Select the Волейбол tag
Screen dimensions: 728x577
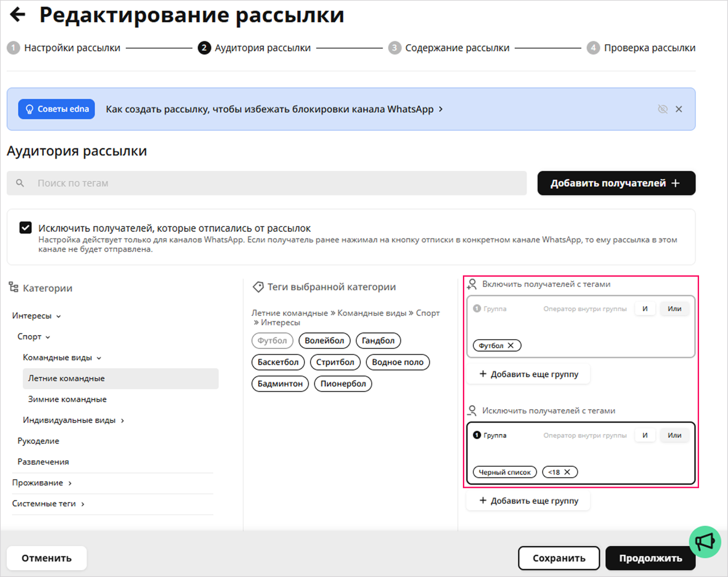(324, 341)
